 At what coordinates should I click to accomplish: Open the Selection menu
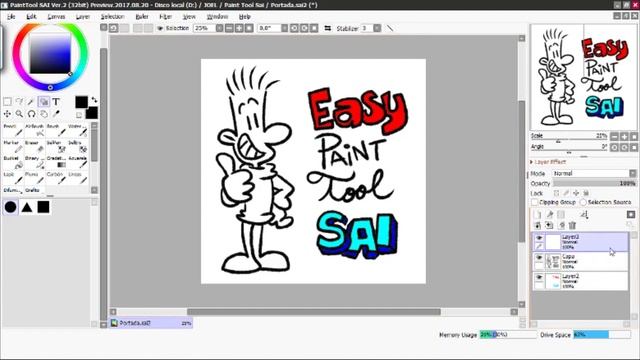tap(112, 17)
